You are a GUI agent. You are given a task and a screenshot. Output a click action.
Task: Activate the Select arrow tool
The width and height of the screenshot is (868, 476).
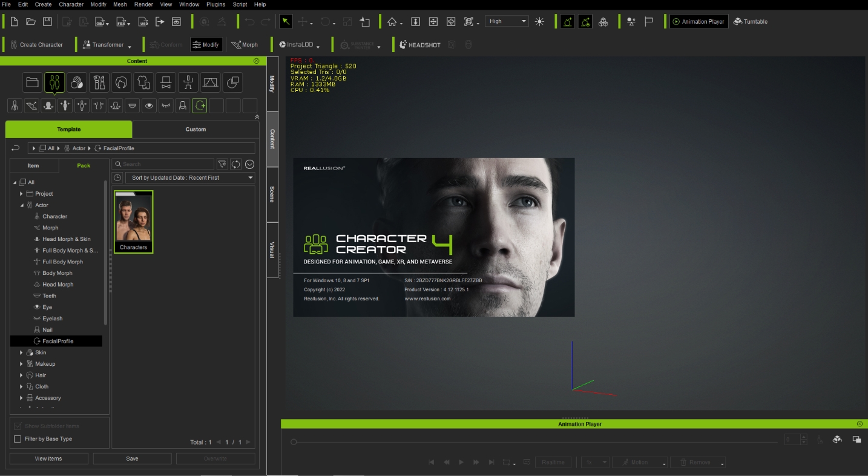286,22
